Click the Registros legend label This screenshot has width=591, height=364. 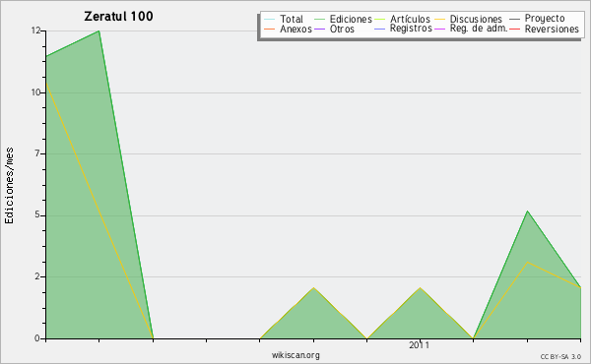click(x=411, y=29)
